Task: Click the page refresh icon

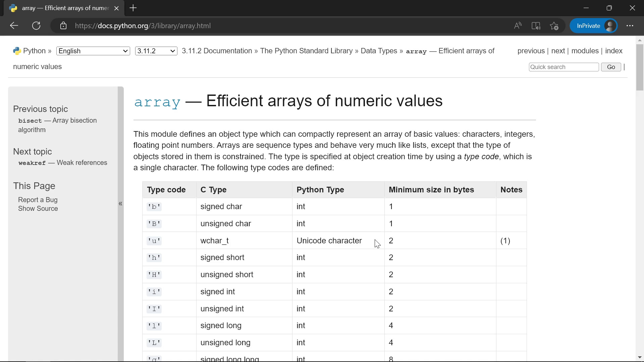Action: point(36,26)
